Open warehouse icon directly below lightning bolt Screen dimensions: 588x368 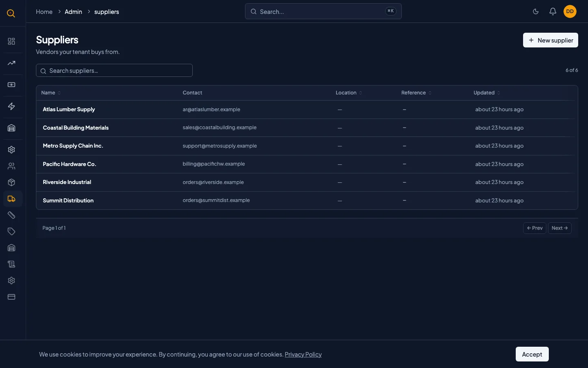tap(11, 128)
